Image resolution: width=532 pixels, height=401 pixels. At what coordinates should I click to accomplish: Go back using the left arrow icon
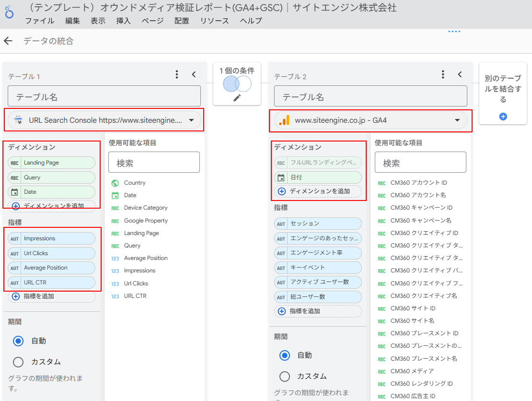click(8, 41)
